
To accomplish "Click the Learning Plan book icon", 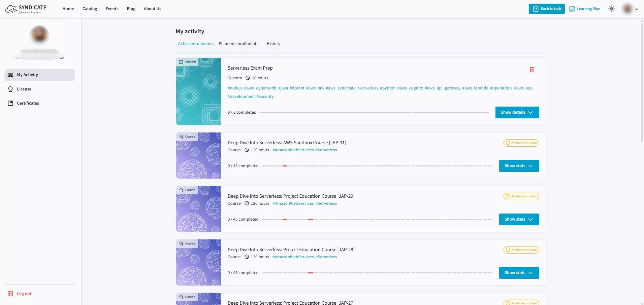I will pyautogui.click(x=572, y=9).
